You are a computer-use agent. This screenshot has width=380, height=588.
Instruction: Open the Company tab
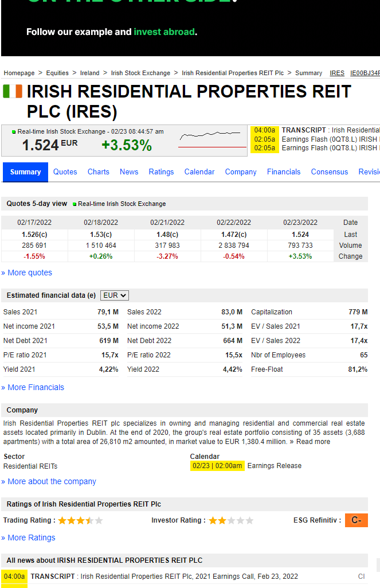(x=241, y=172)
